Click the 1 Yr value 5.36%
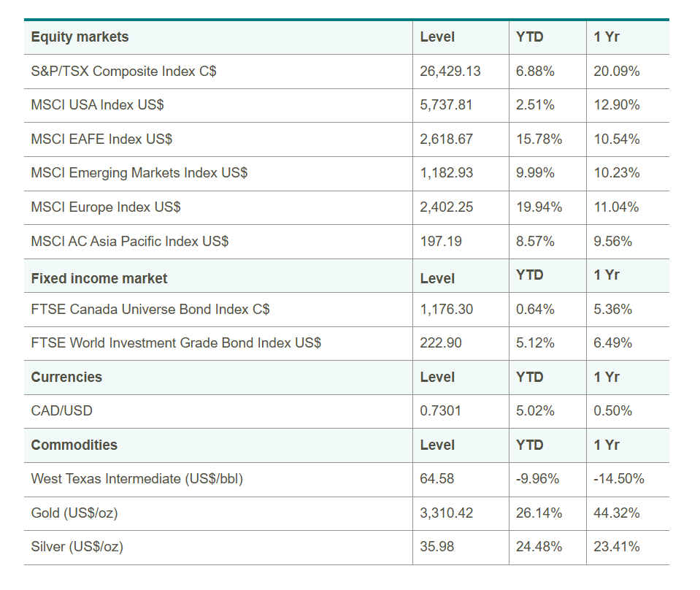 point(612,310)
